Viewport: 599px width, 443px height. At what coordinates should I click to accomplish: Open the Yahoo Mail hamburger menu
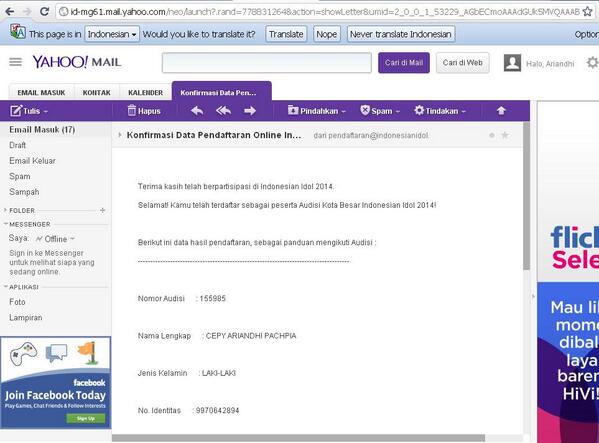[16, 62]
